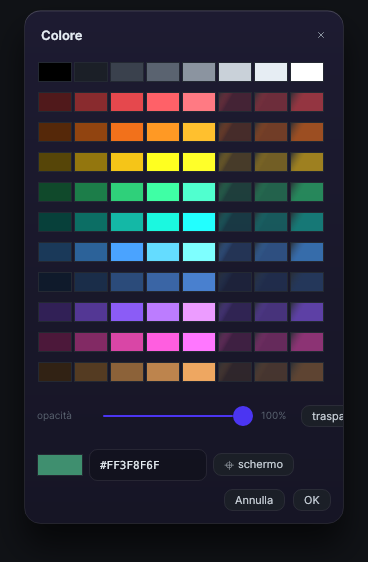Pick the bright yellow swatch
Viewport: 368px width, 562px height.
pos(163,162)
